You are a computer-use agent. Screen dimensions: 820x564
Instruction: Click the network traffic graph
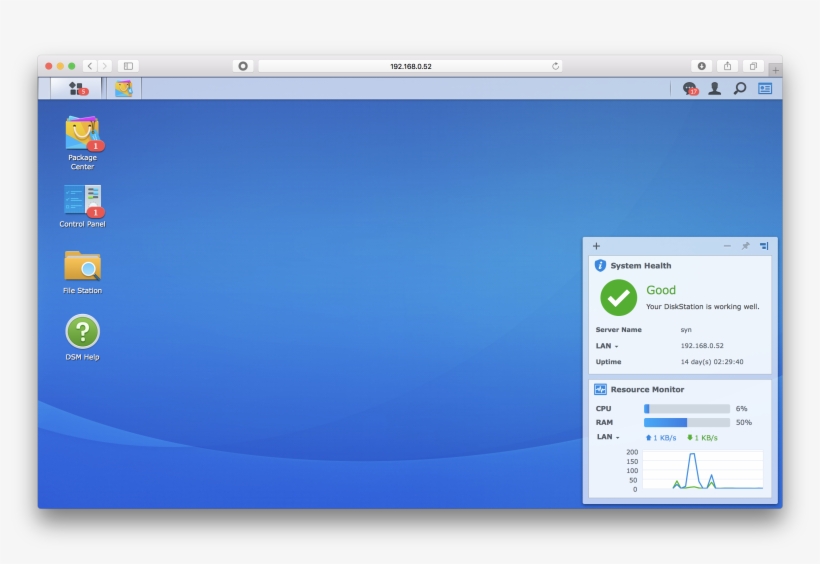(702, 470)
